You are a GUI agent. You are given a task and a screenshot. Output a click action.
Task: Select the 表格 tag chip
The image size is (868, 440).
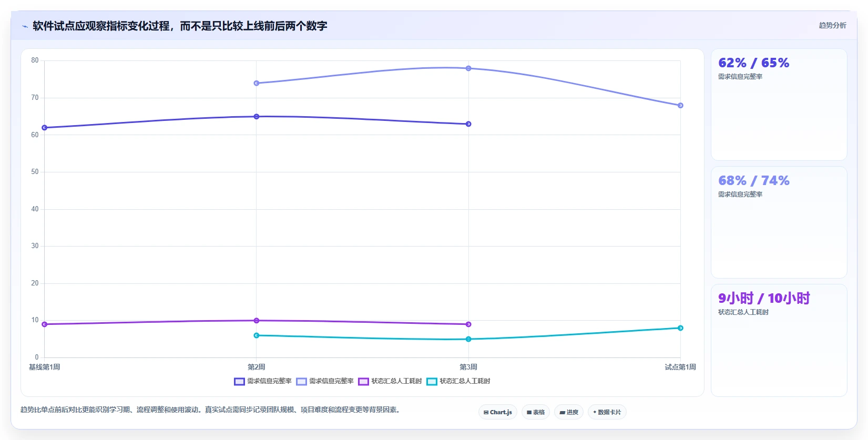point(536,412)
